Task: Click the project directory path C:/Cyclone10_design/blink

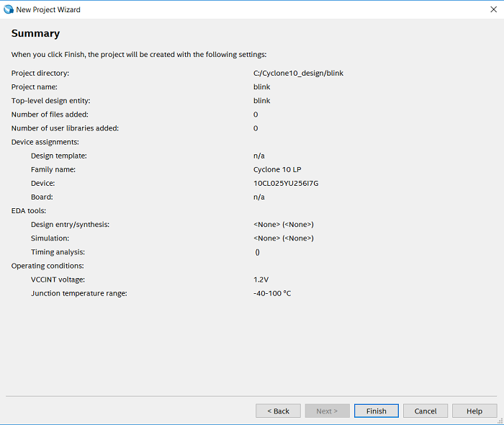Action: coord(298,73)
